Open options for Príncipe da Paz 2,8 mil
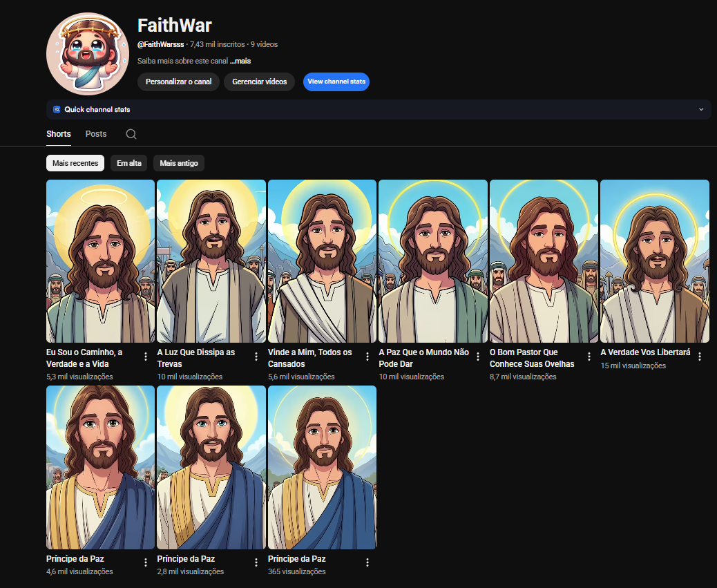This screenshot has height=588, width=717. click(256, 563)
